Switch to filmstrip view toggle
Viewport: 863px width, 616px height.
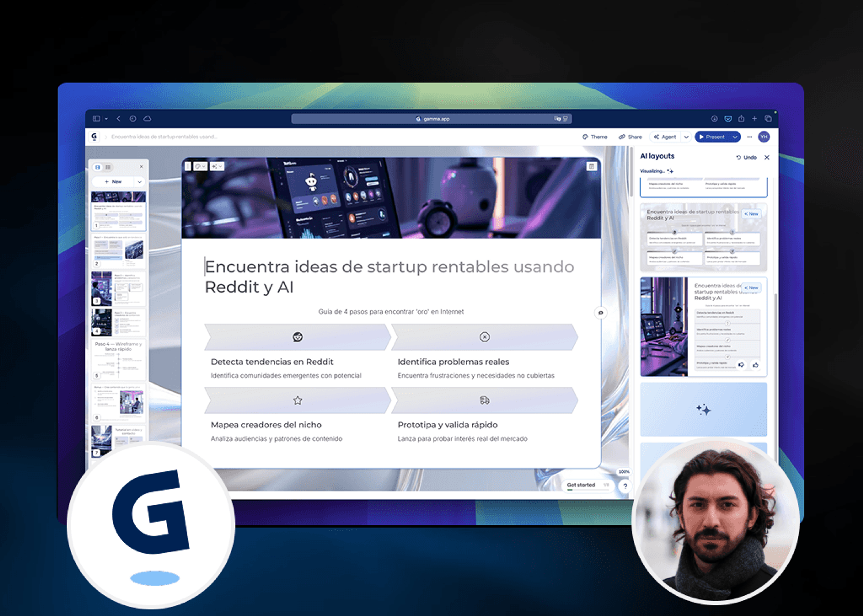(98, 167)
